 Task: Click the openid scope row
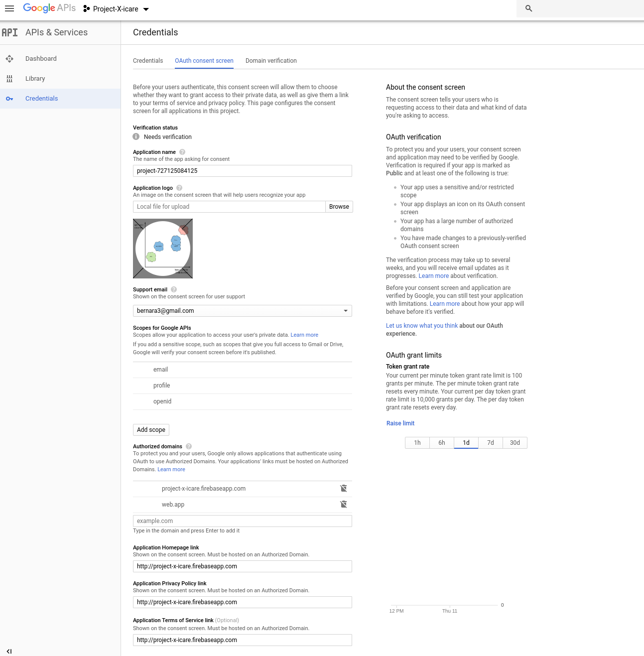point(243,401)
